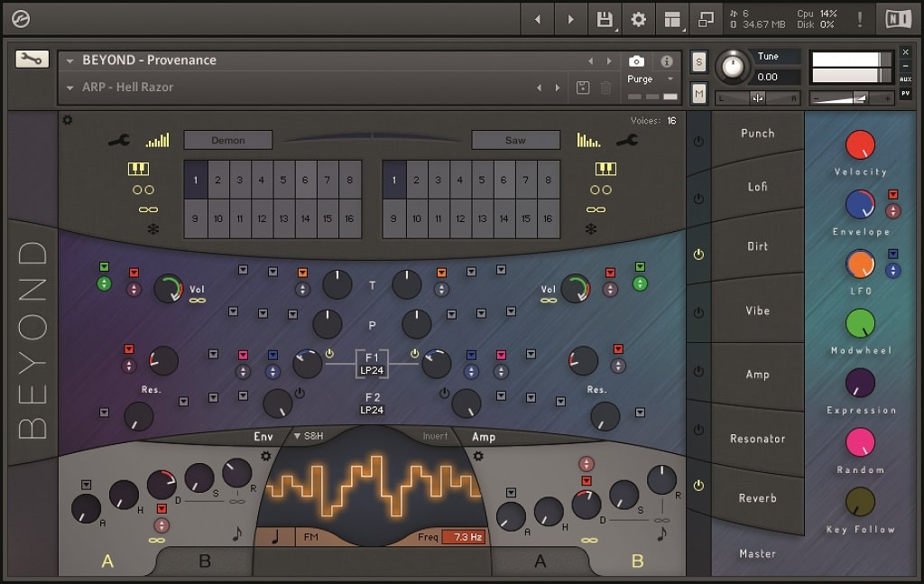Show instrument info with the i icon
Screen dimensions: 924x584
(x=667, y=61)
